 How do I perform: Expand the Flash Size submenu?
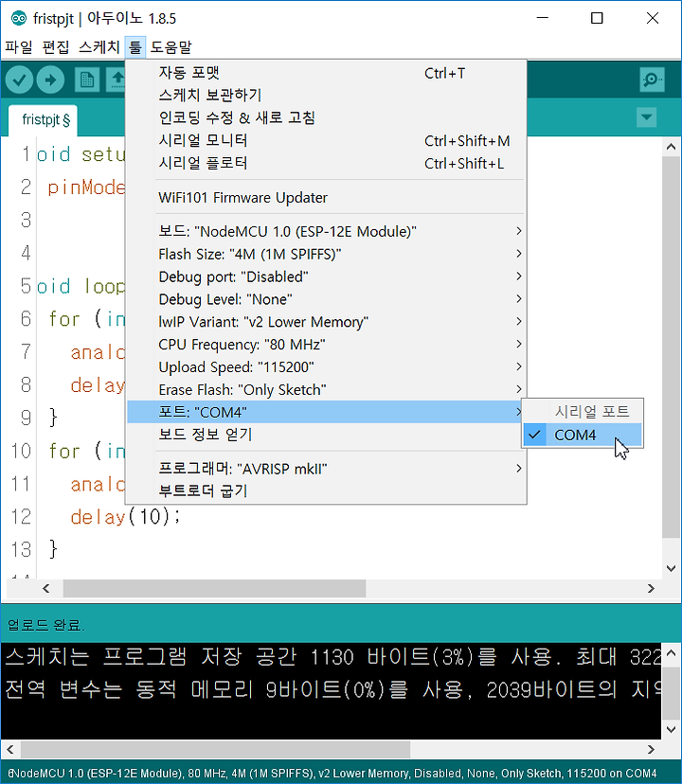(326, 254)
